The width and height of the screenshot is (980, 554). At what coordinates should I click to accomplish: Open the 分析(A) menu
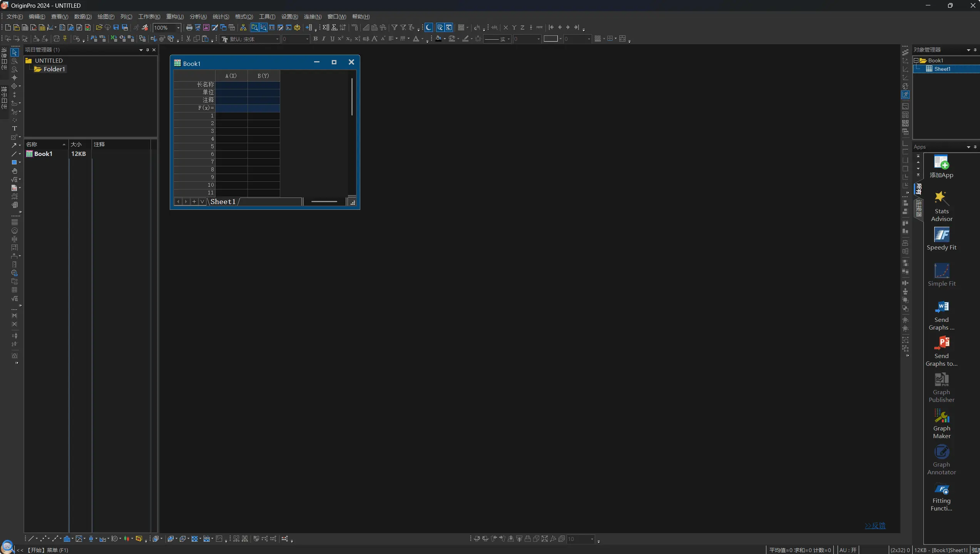point(198,17)
